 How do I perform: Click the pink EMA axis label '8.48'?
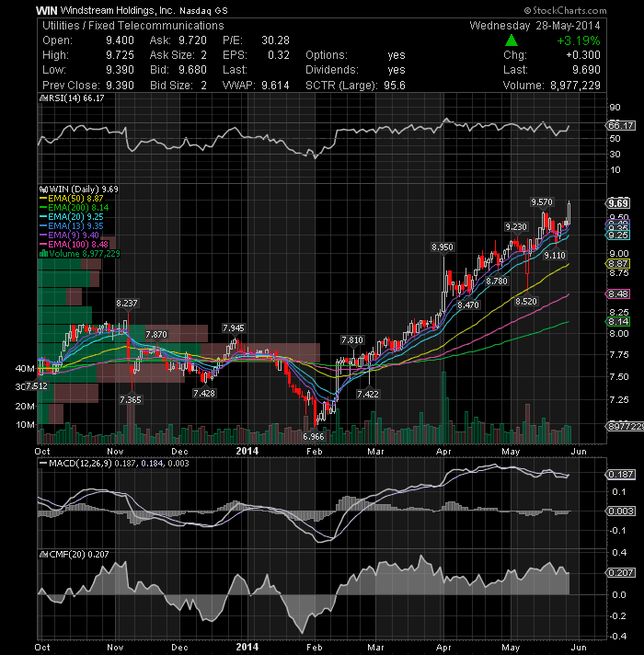tap(618, 294)
